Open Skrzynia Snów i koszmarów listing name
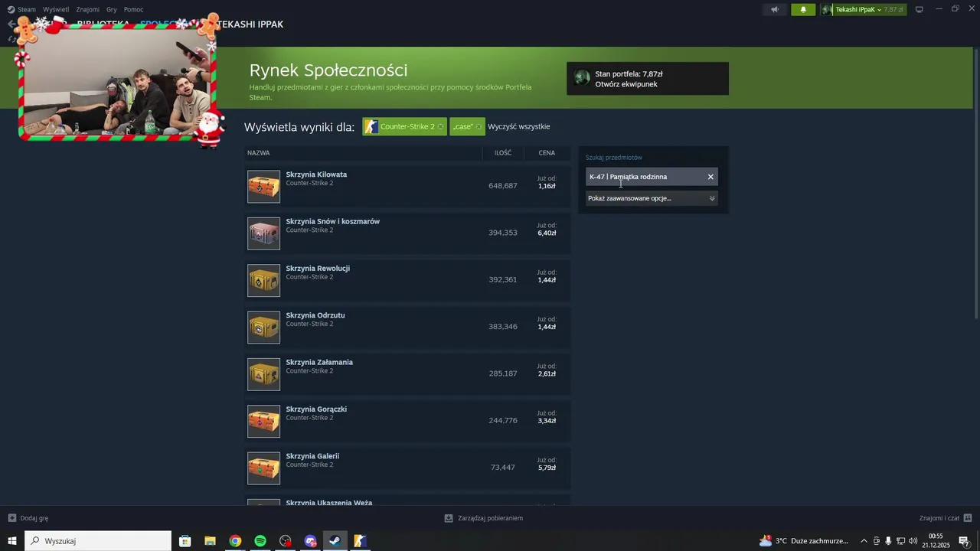980x551 pixels. coord(333,221)
